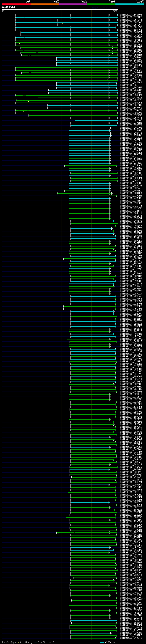Select the AV421318 query name label
Screen dimensions: 146x644
(x=8, y=7)
